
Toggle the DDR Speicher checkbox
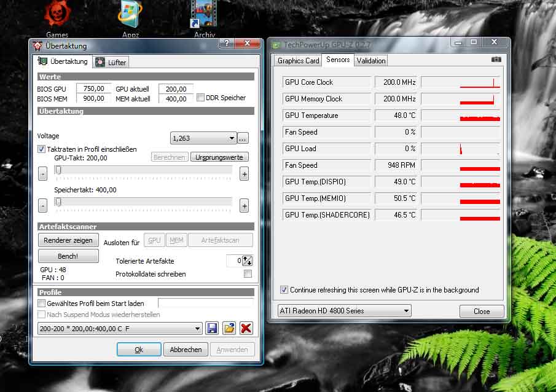click(x=200, y=98)
